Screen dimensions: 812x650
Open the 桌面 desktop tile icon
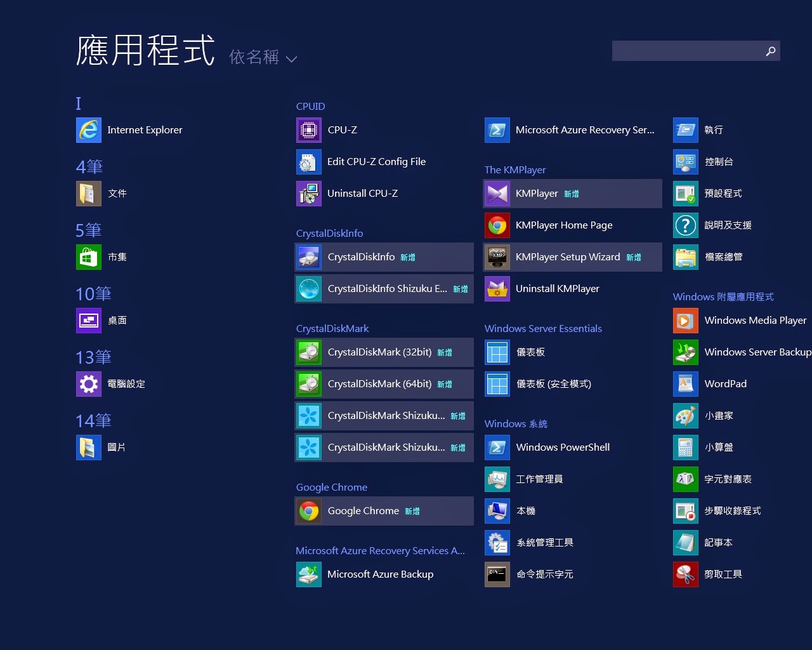pyautogui.click(x=89, y=321)
